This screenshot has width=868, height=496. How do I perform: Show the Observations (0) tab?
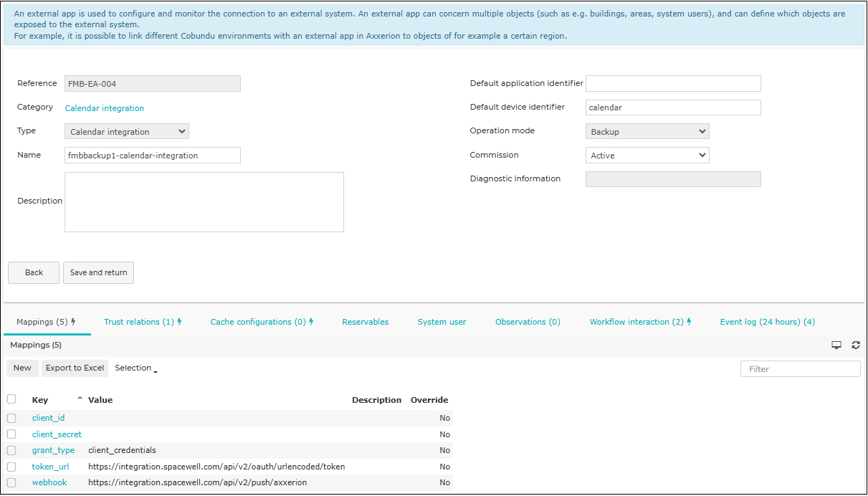pyautogui.click(x=528, y=322)
